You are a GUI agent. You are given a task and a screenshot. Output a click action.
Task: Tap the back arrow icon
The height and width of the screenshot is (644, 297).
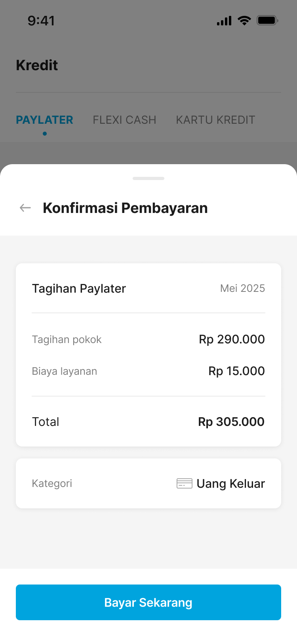pos(25,208)
